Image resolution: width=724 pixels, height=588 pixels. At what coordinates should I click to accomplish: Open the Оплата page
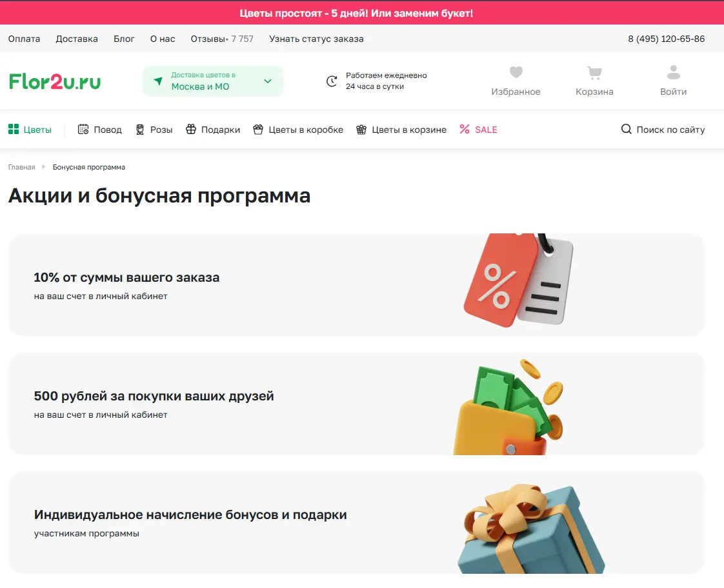[x=24, y=39]
